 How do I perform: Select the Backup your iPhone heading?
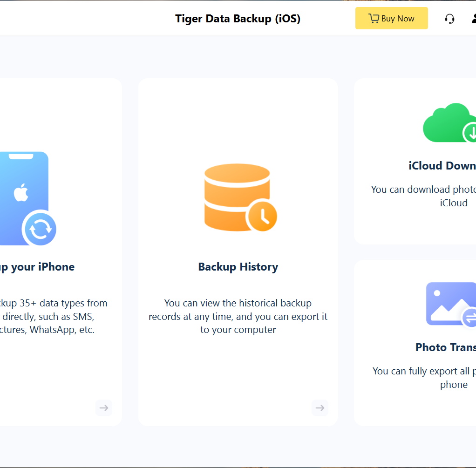[37, 267]
